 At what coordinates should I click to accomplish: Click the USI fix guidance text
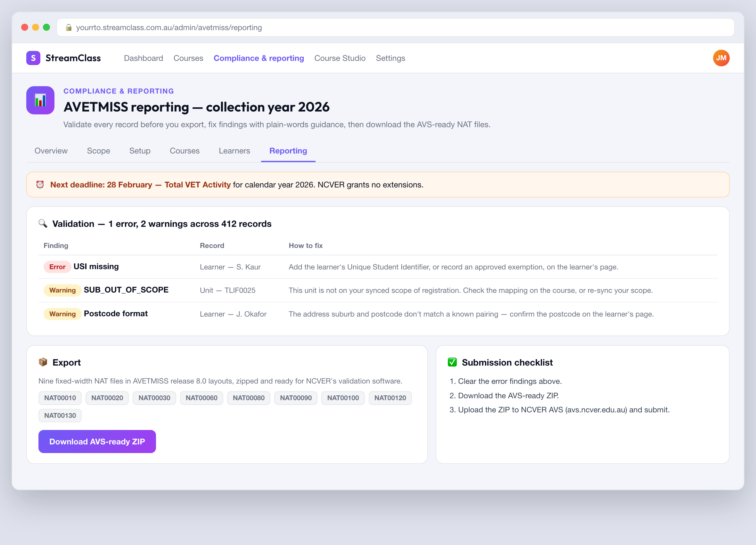point(453,267)
